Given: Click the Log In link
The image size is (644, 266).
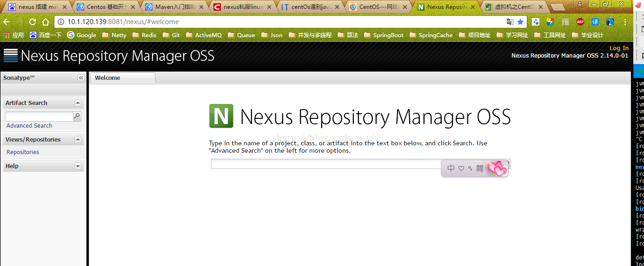Looking at the screenshot, I should point(619,48).
